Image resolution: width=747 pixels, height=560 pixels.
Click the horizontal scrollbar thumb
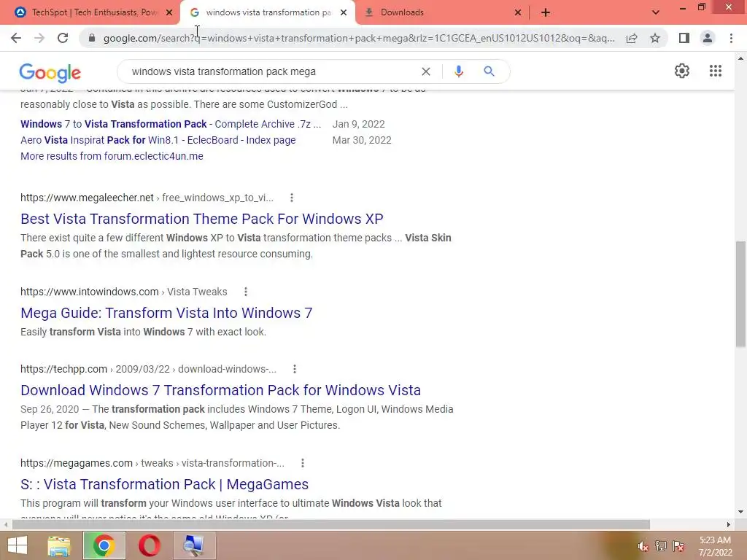click(x=331, y=524)
